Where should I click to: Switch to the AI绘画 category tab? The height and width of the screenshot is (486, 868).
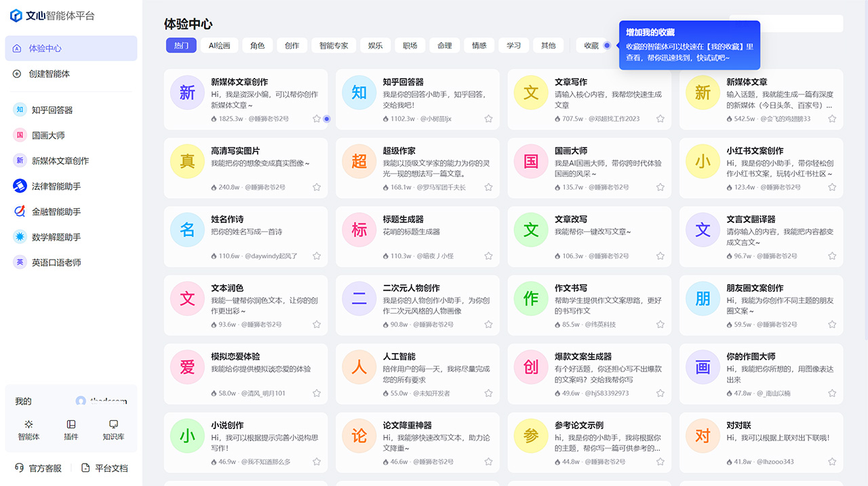219,45
